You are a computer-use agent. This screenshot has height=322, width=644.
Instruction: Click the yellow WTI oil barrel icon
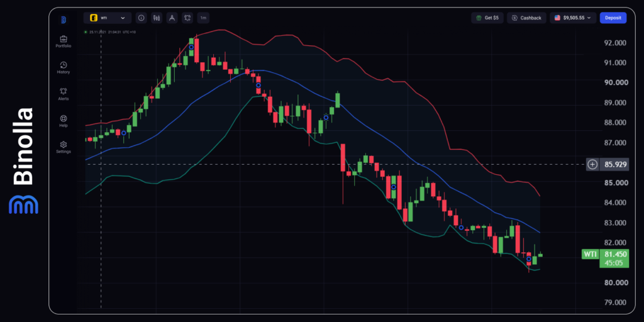click(x=94, y=18)
